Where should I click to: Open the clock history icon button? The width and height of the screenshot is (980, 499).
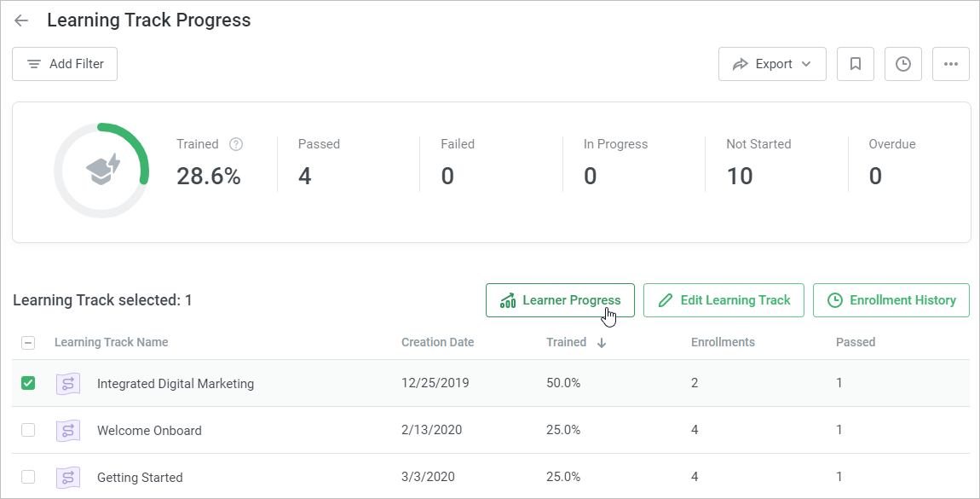click(x=903, y=64)
